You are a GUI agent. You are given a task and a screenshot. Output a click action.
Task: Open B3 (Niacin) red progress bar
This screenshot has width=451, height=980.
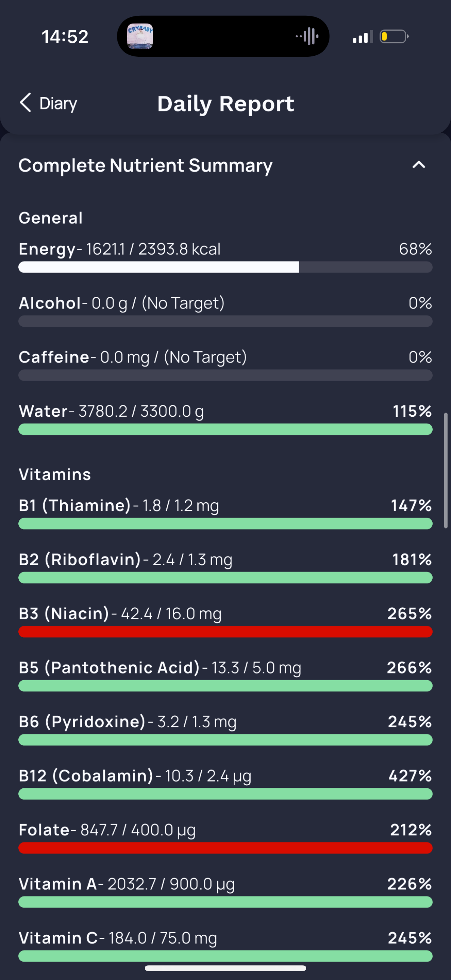point(225,632)
